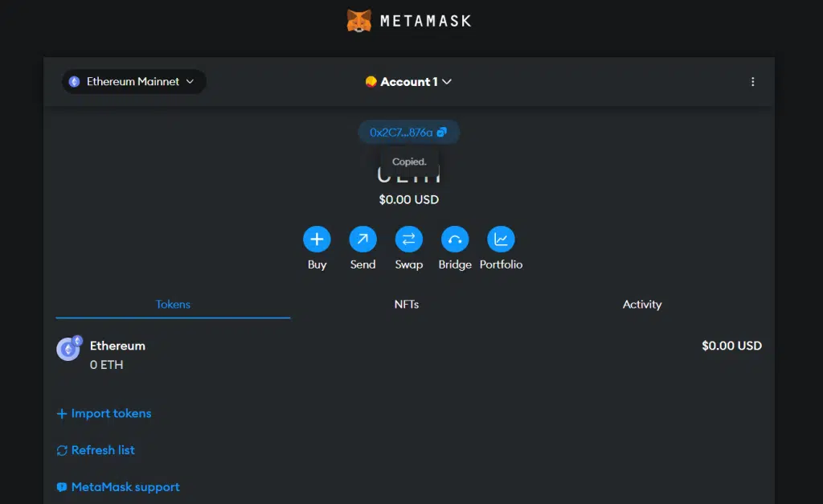The width and height of the screenshot is (823, 504).
Task: Click the copy address icon
Action: pyautogui.click(x=441, y=133)
